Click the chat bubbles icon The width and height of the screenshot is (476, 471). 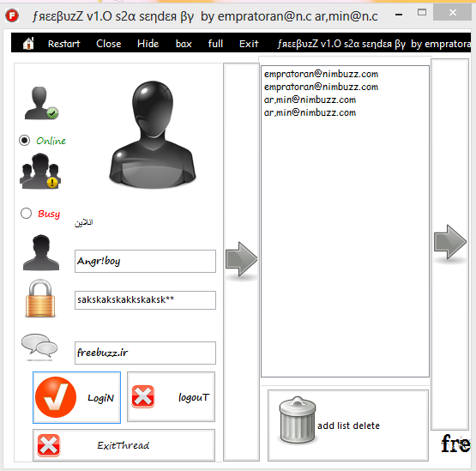39,346
